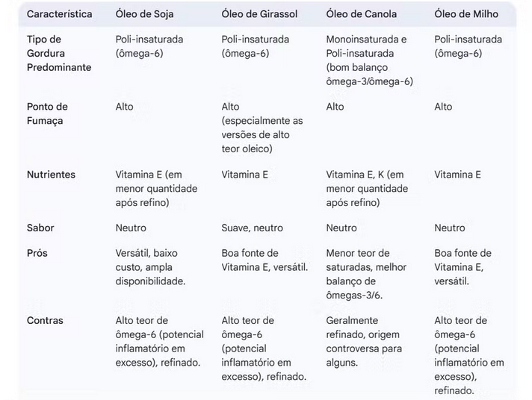Click the "Óleo de Milho" header
This screenshot has width=532, height=400.
[x=468, y=14]
